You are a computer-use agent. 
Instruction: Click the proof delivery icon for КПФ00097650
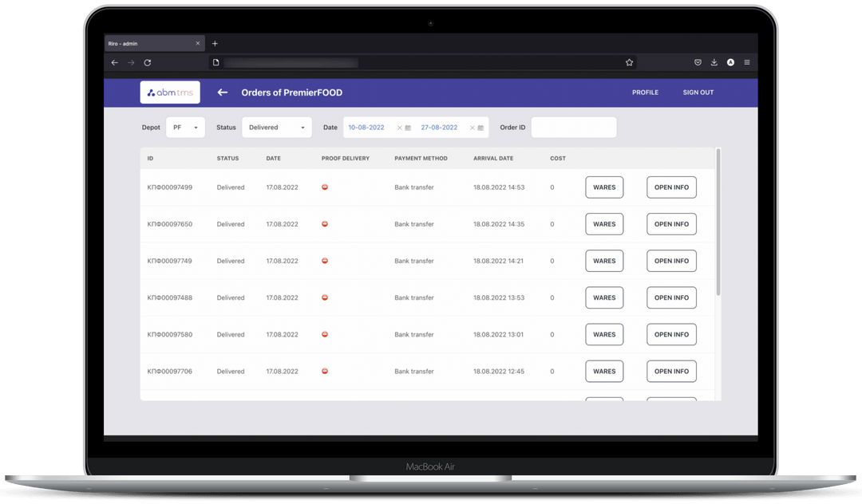point(325,224)
